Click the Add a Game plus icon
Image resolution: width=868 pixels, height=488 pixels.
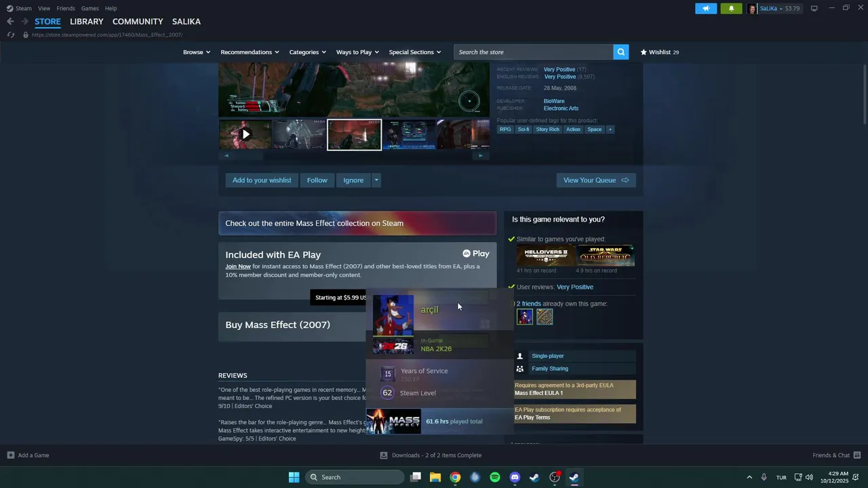coord(11,455)
